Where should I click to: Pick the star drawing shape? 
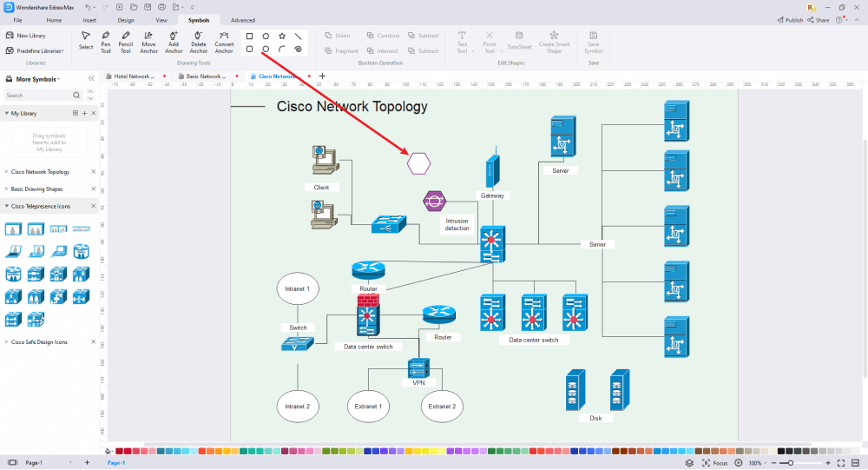(282, 36)
